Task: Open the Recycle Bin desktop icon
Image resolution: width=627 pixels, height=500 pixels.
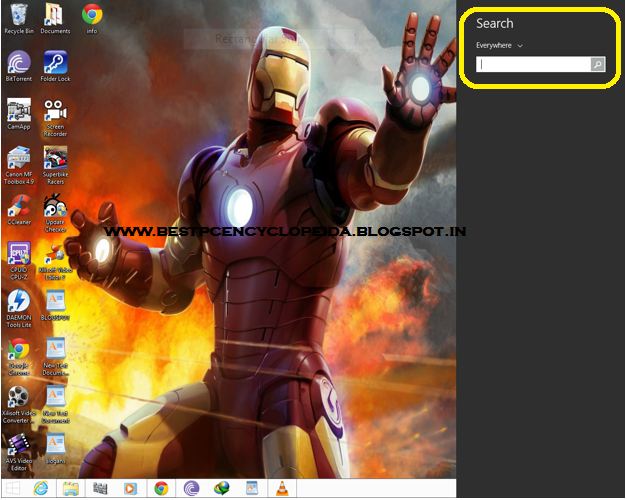Action: coord(19,19)
